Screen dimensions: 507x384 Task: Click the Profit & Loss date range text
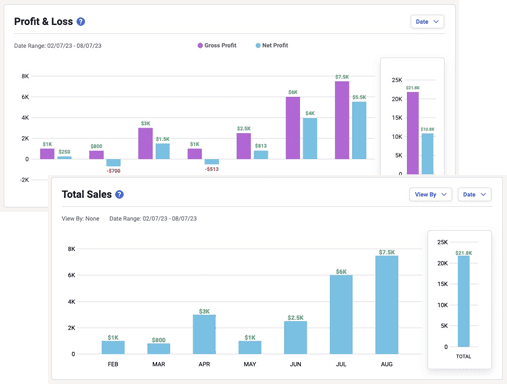point(58,46)
